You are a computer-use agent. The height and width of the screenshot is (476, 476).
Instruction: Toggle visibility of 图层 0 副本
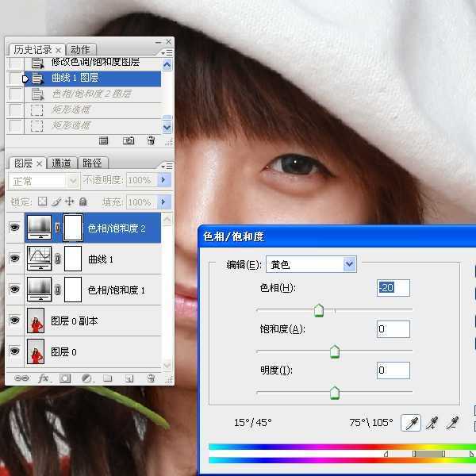click(x=14, y=321)
